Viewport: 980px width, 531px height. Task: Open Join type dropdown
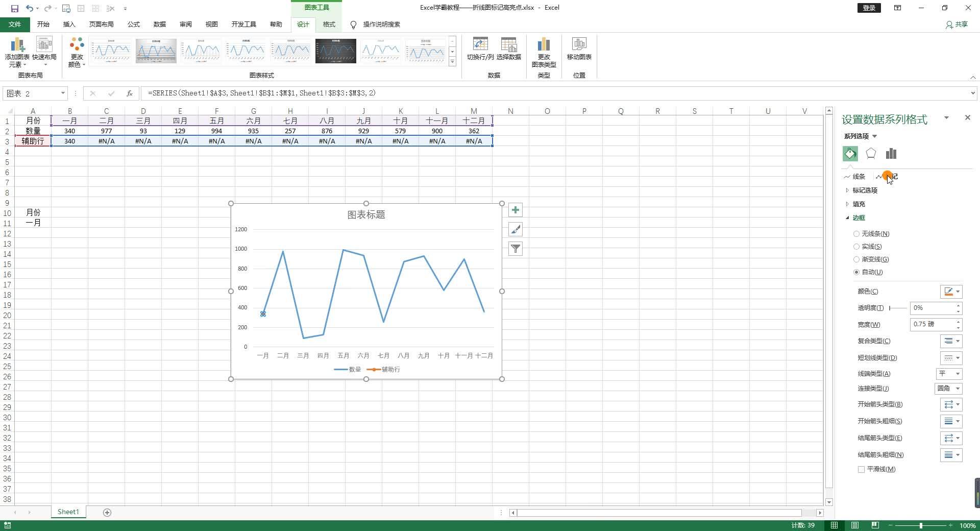(x=948, y=389)
